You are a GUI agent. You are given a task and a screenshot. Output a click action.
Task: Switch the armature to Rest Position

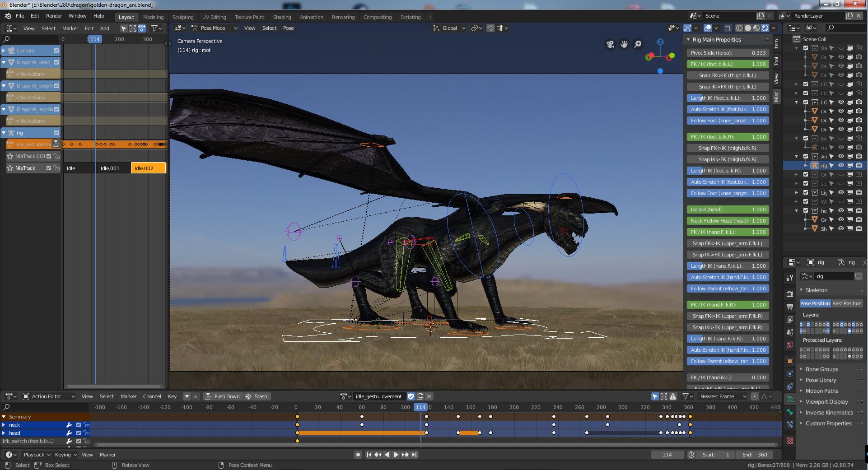[x=847, y=303]
